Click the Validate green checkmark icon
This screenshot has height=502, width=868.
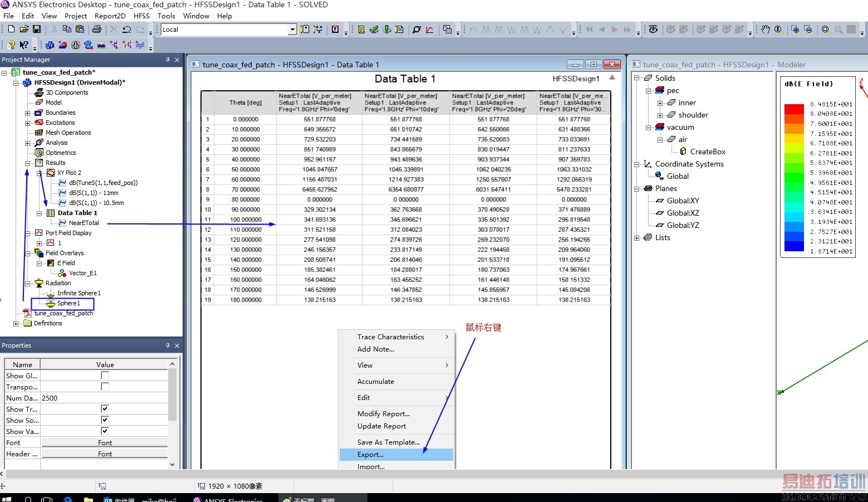pyautogui.click(x=374, y=30)
